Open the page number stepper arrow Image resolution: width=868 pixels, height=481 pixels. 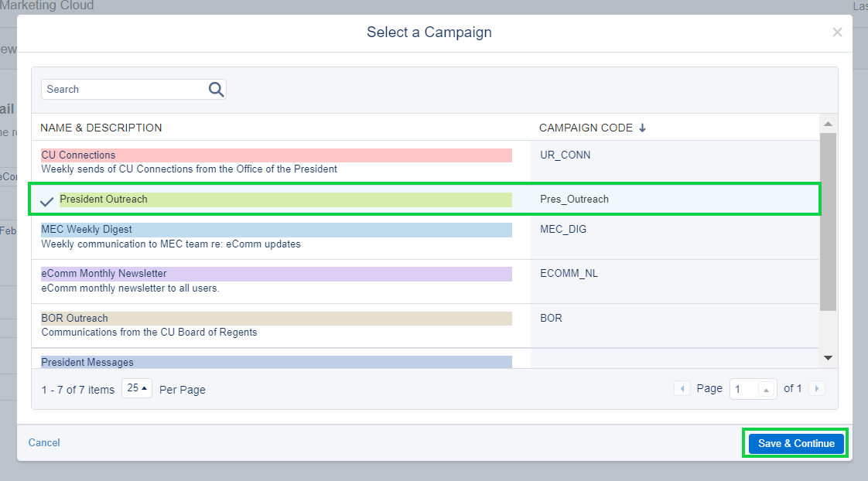pos(766,390)
